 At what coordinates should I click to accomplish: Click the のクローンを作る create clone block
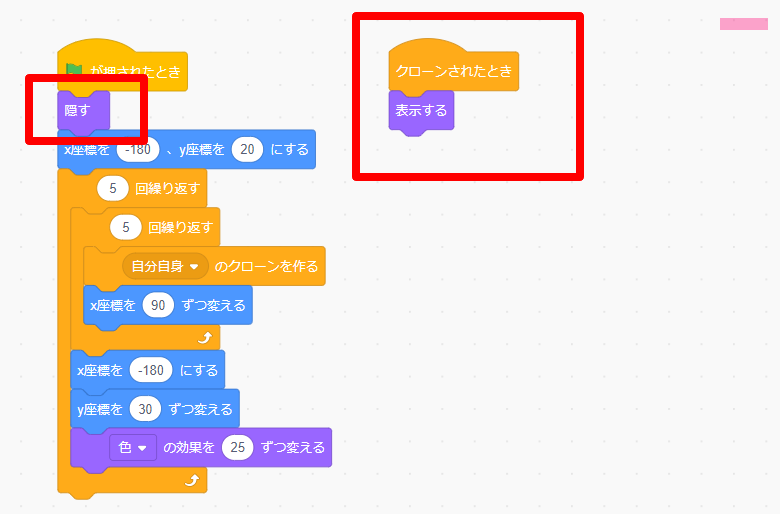[204, 266]
